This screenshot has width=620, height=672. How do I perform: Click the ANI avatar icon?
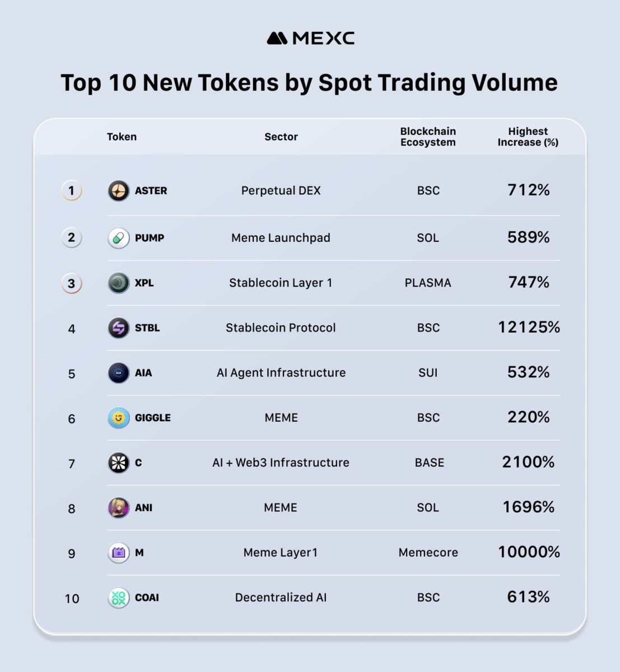(x=119, y=508)
